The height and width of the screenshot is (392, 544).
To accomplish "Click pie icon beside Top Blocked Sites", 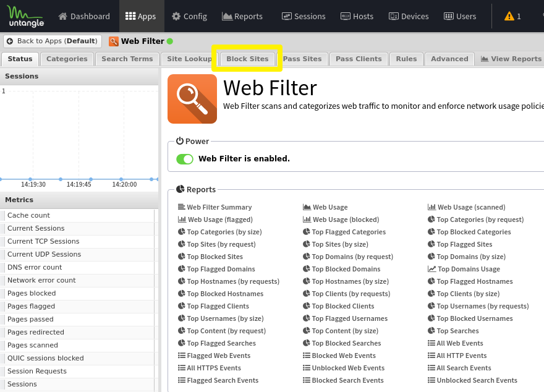I will [182, 257].
